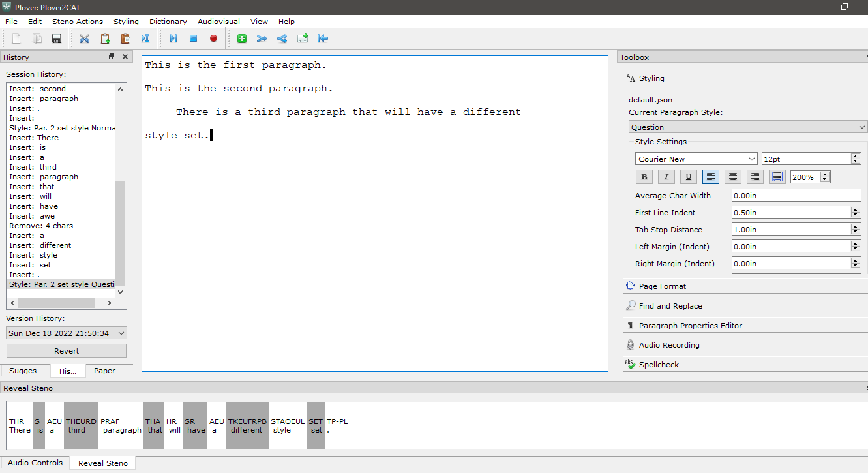
Task: Open the Edit menu
Action: pos(35,22)
